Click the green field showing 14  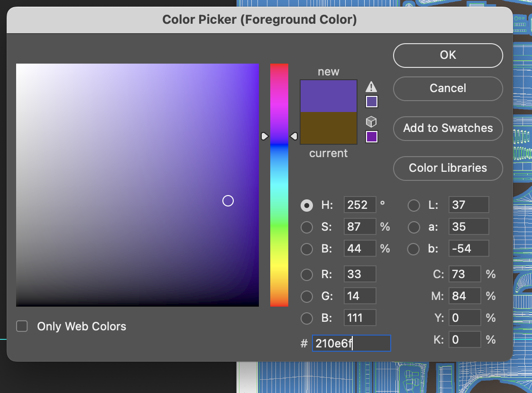pos(359,296)
